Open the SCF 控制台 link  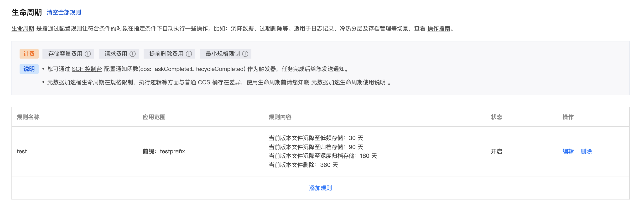pos(87,69)
